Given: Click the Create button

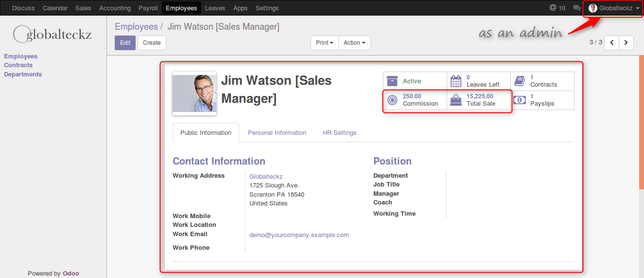Looking at the screenshot, I should coord(152,43).
